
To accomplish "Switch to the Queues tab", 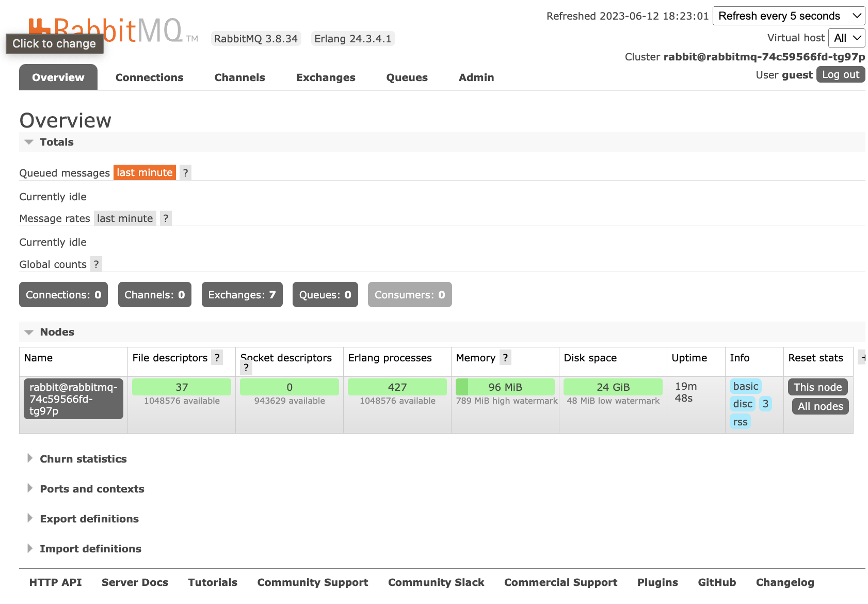I will [x=407, y=77].
